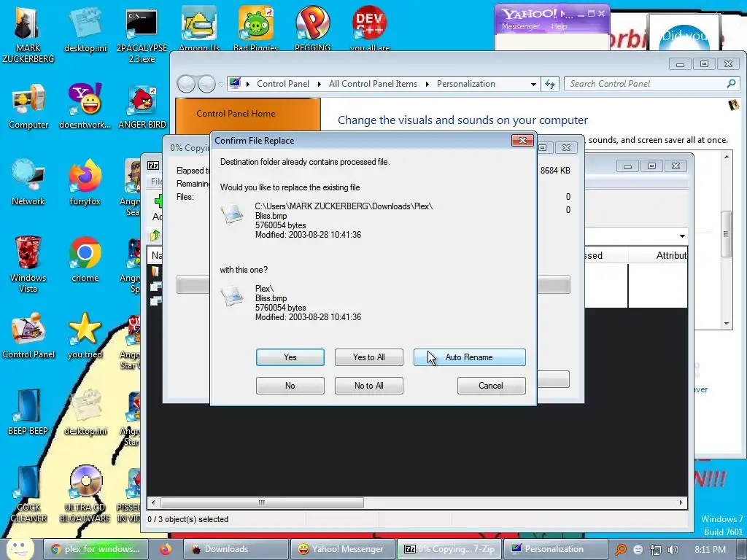Click the Personalization breadcrumb
The image size is (747, 560).
466,84
